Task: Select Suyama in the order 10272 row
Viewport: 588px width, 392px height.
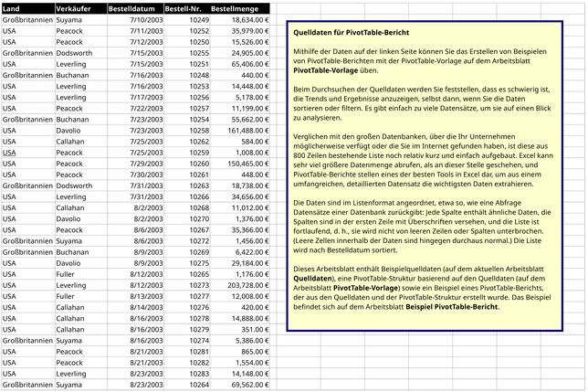Action: (81, 241)
